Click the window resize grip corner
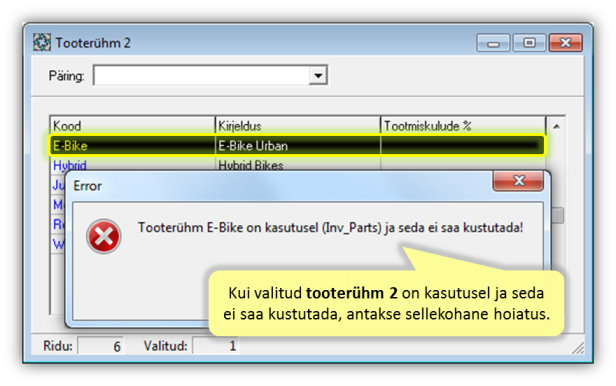Screen dimensions: 616x386 (578, 348)
